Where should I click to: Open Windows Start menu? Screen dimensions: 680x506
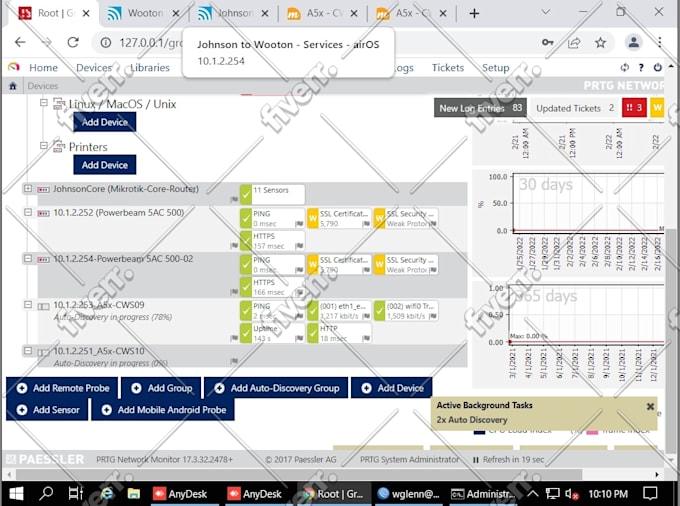pyautogui.click(x=16, y=493)
